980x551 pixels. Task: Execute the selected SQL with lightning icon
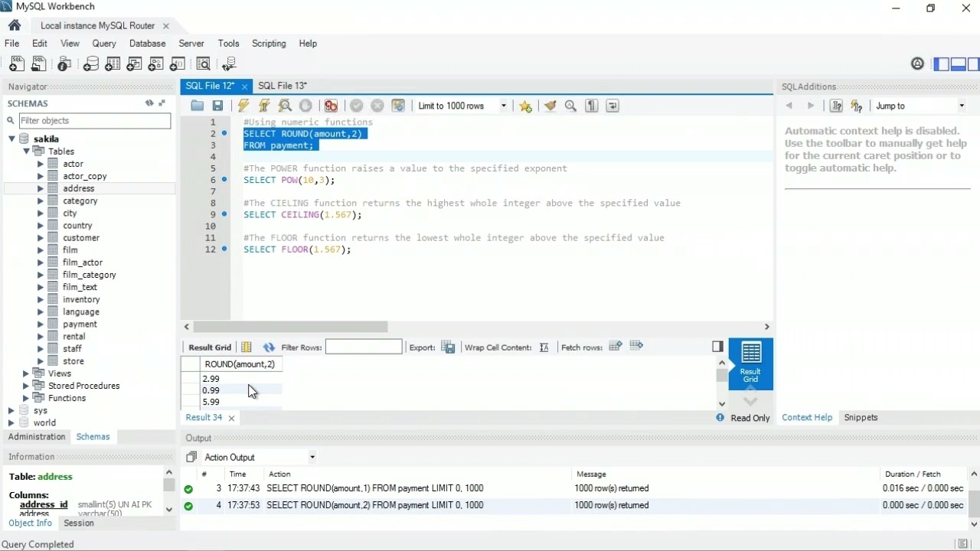[x=243, y=106]
